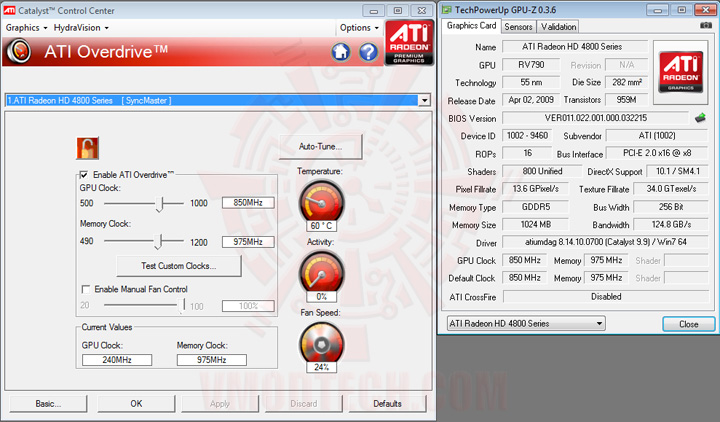The image size is (720, 422).
Task: Click the Catalyst Control Center title bar icon
Action: (x=9, y=10)
